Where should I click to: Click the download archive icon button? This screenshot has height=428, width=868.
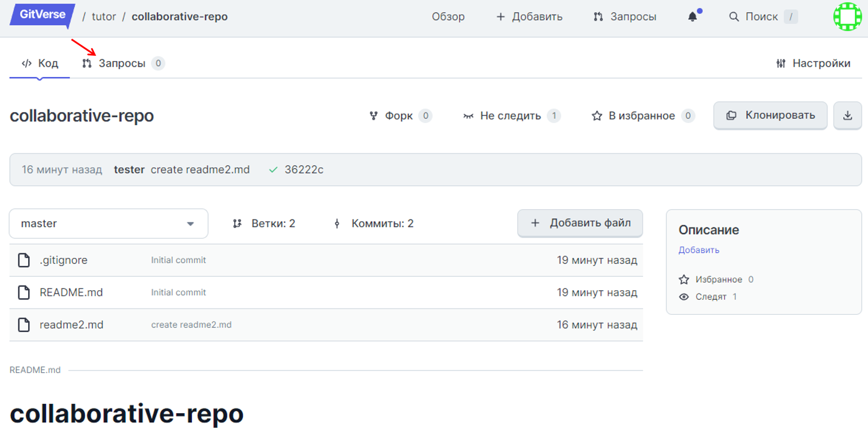[847, 115]
